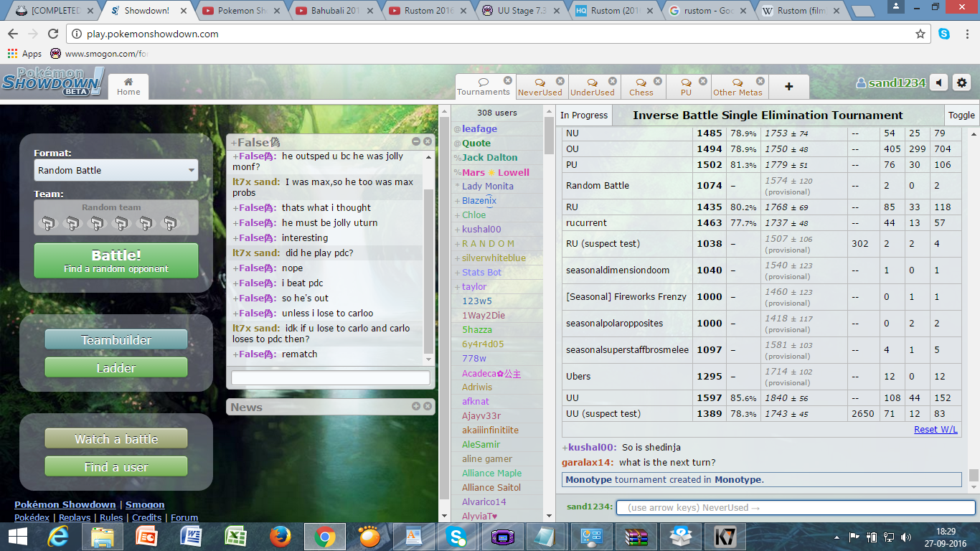Go back in browser history
The image size is (980, 551).
13,34
